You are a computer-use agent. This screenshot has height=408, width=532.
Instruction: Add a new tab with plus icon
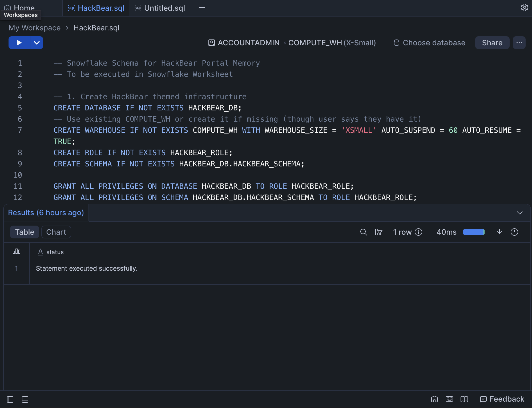point(202,7)
